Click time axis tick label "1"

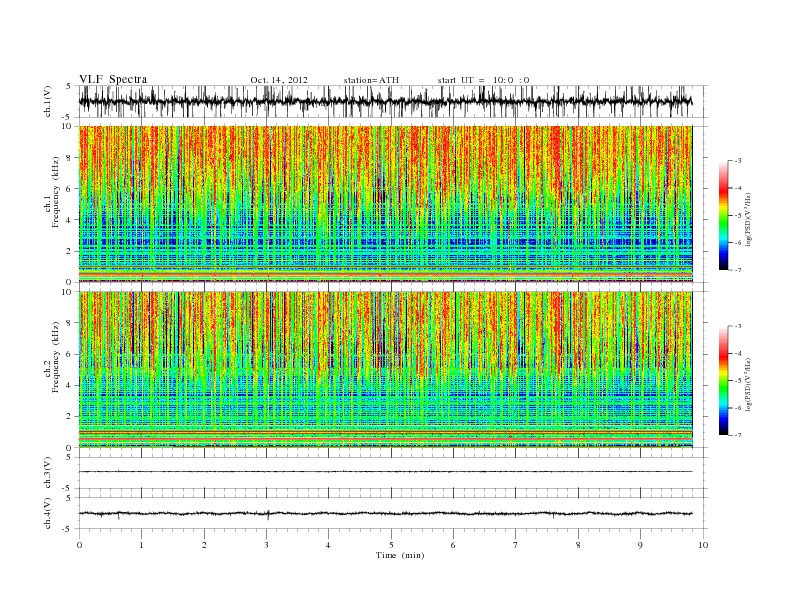point(142,545)
